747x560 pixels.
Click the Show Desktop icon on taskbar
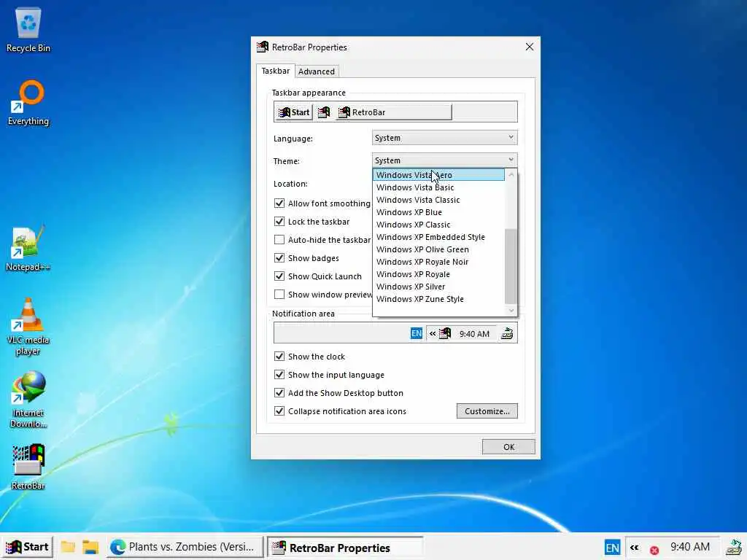point(735,548)
